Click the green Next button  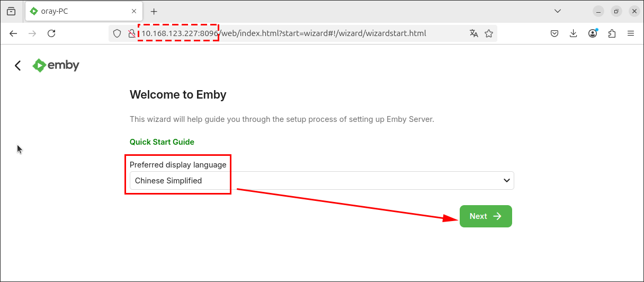(486, 216)
